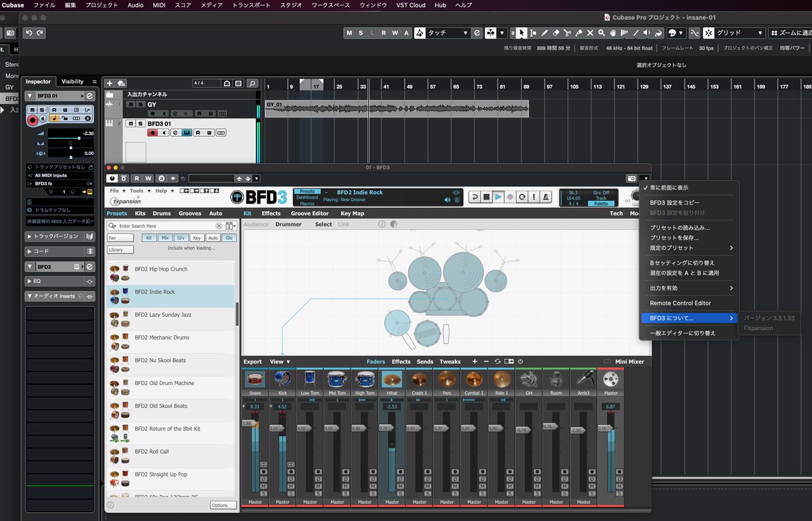Viewport: 812px width, 521px height.
Task: Toggle record enable on BFD3 01 track
Action: click(x=153, y=133)
